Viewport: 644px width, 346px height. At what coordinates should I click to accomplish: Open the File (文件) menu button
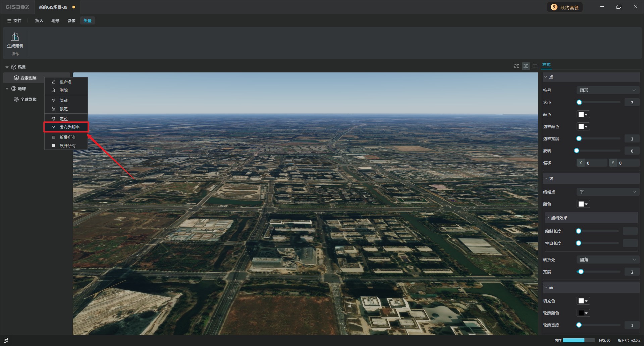click(14, 20)
